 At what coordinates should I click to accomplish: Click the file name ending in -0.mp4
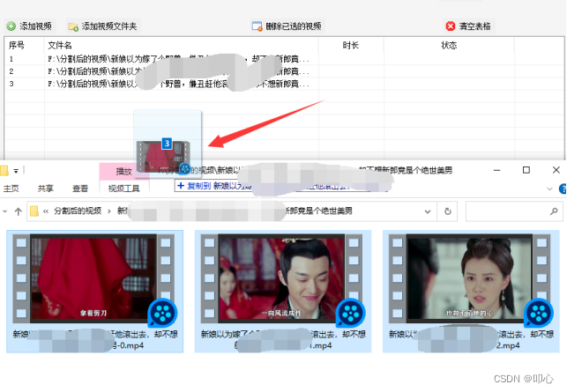click(95, 340)
